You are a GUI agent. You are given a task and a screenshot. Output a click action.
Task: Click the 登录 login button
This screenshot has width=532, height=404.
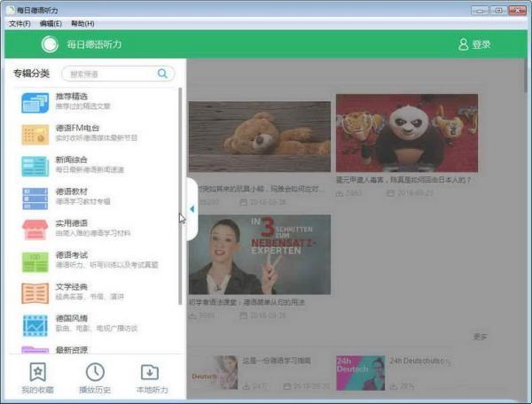click(x=474, y=44)
